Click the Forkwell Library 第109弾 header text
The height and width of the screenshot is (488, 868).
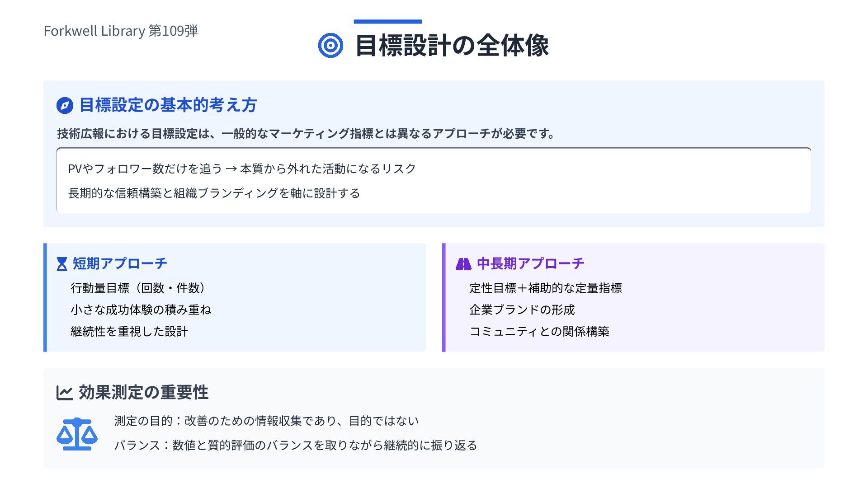(x=121, y=31)
